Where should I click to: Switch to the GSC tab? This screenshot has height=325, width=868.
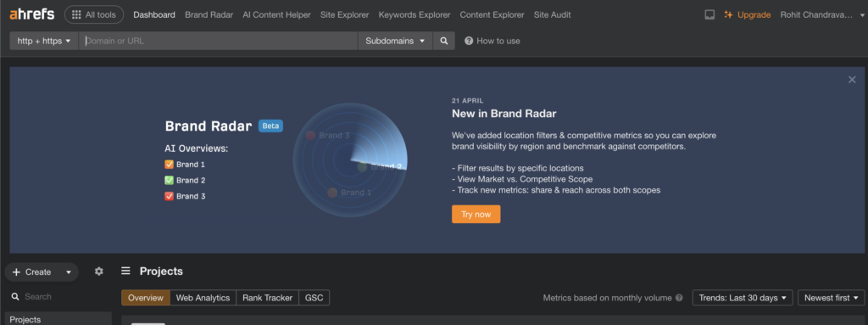(x=314, y=298)
